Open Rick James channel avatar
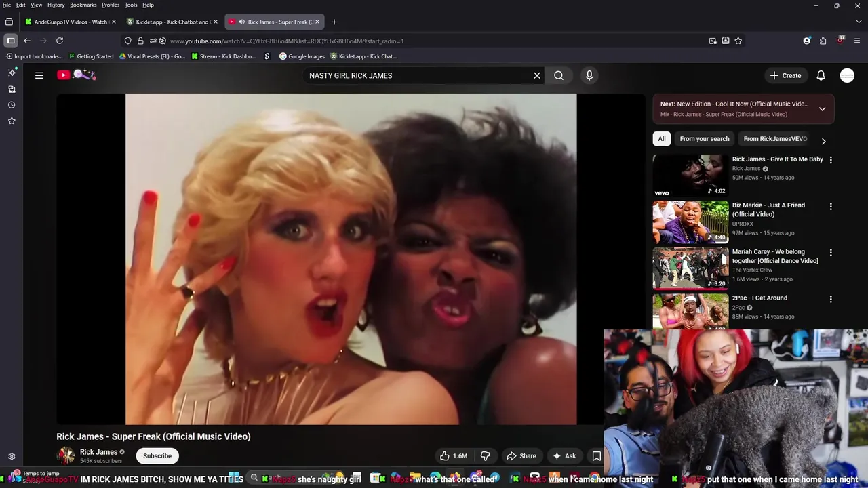This screenshot has height=488, width=868. pos(66,455)
